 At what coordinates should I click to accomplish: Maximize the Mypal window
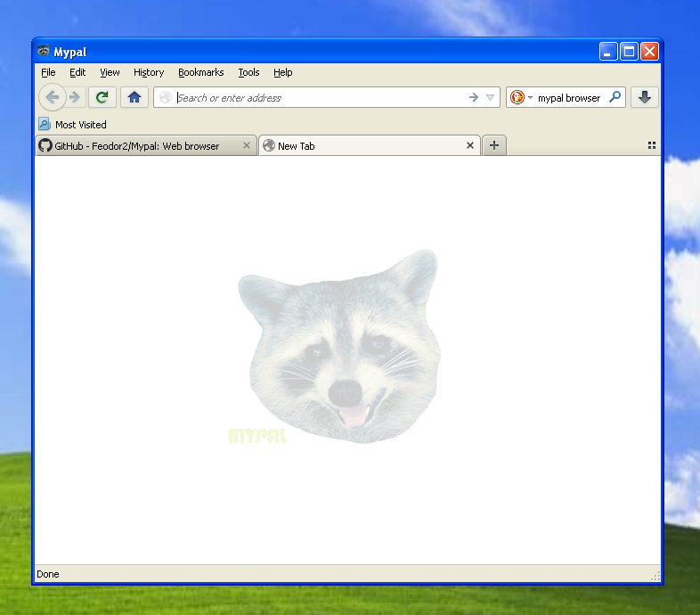pyautogui.click(x=629, y=52)
